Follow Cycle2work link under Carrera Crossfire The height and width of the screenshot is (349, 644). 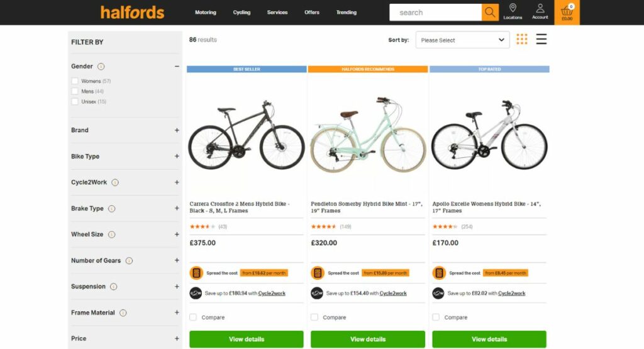pos(272,293)
